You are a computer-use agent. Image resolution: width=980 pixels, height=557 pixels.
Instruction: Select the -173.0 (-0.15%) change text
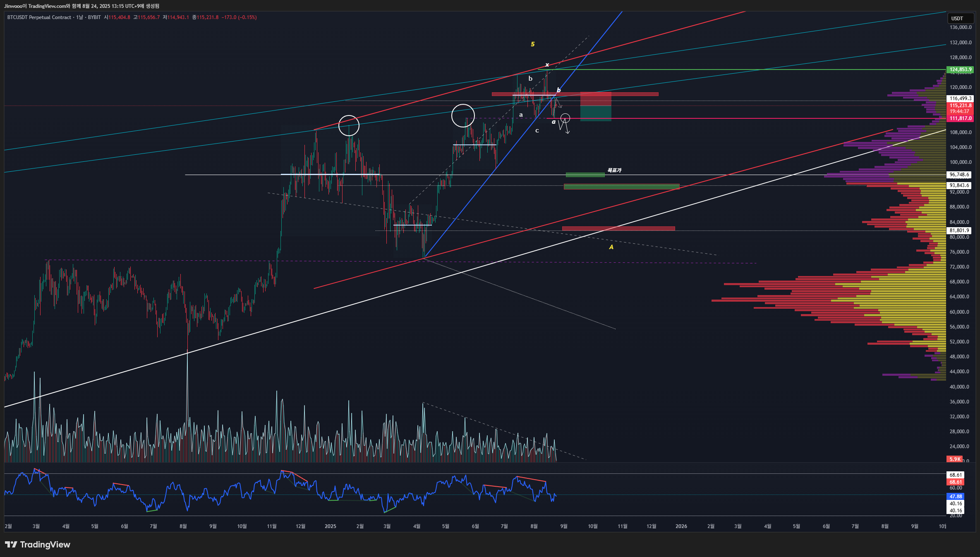(239, 17)
